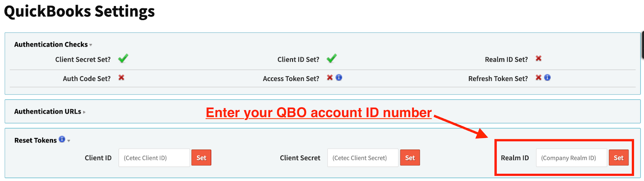Click red X beside Access Token Set
The height and width of the screenshot is (181, 644).
tap(330, 78)
